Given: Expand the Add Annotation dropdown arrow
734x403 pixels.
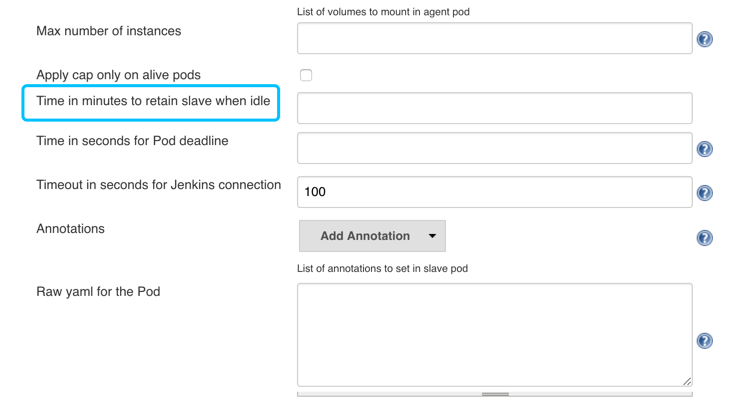Looking at the screenshot, I should click(x=432, y=236).
